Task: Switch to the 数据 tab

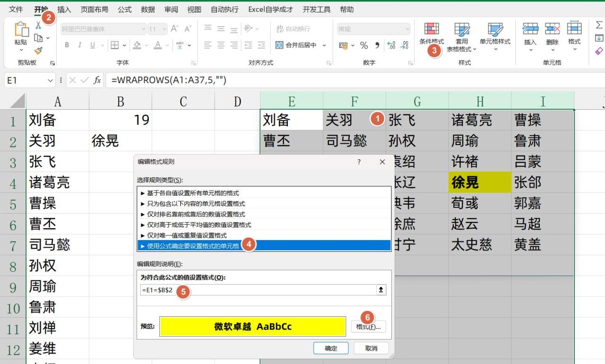Action: (148, 9)
